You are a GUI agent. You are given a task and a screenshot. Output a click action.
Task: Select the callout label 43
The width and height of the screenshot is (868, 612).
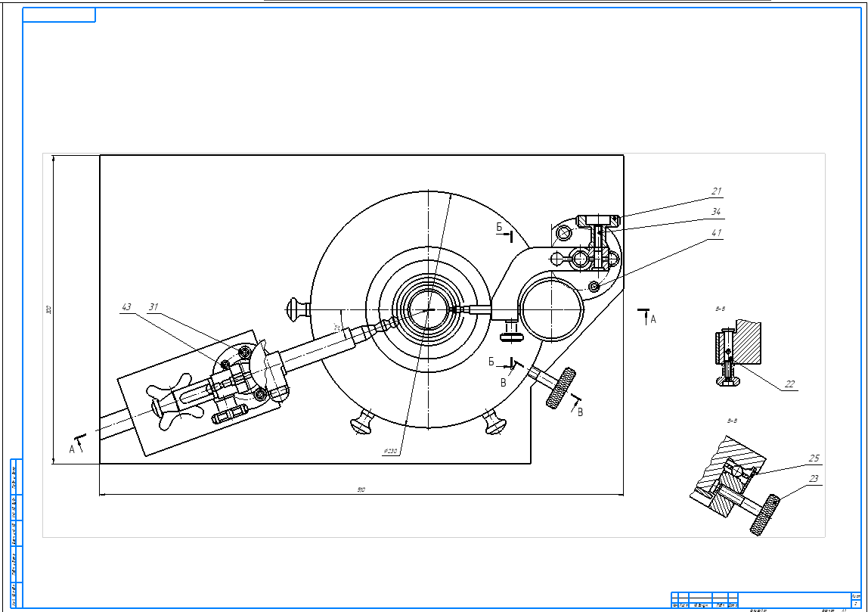pos(126,306)
